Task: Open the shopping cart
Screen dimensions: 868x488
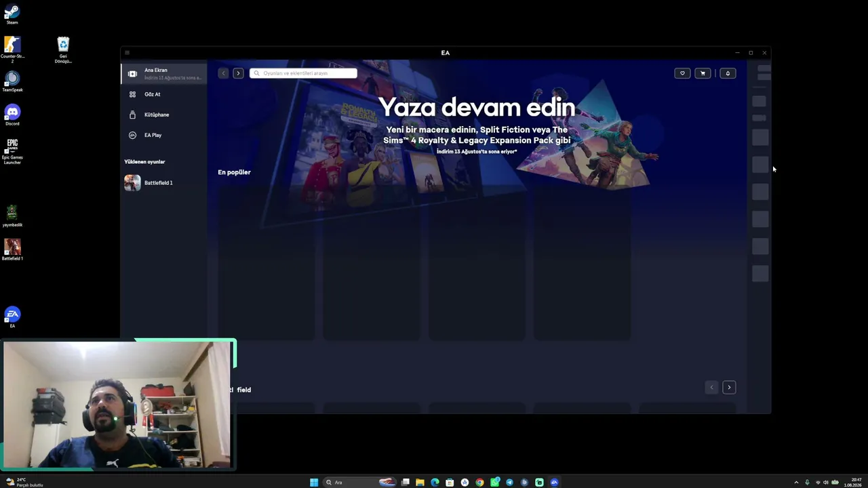Action: point(703,73)
